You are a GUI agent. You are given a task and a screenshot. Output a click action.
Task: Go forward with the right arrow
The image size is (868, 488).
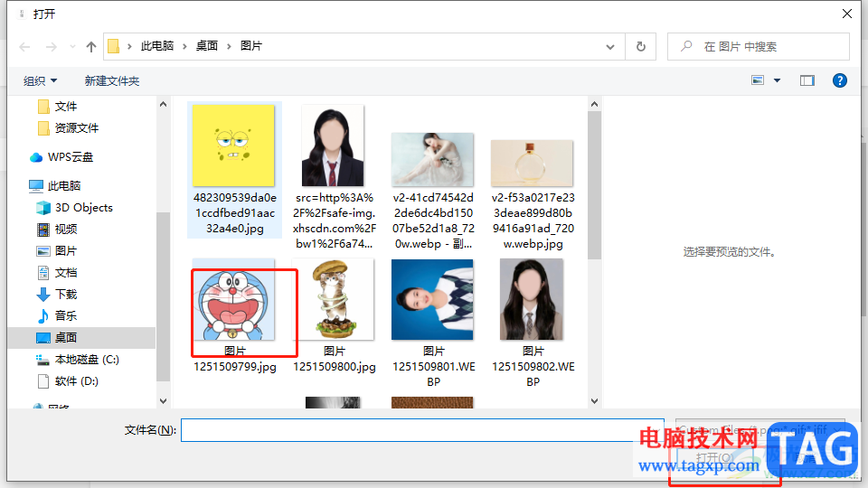[x=51, y=47]
